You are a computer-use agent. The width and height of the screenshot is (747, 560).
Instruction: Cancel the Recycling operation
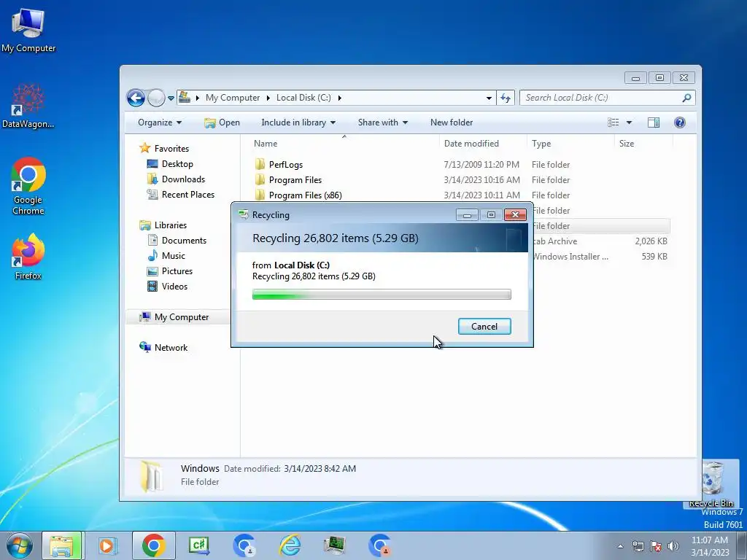tap(484, 327)
